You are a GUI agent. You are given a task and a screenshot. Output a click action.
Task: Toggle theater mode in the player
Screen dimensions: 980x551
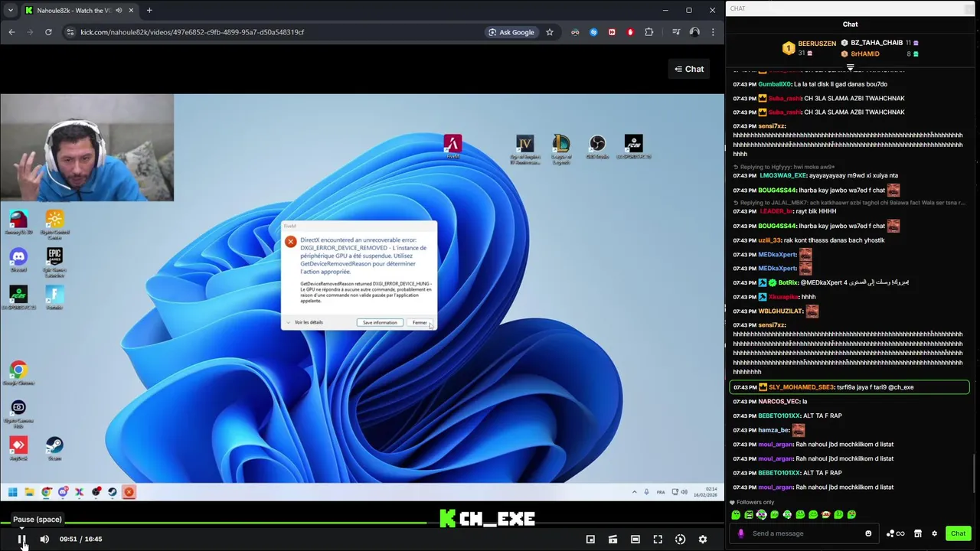pyautogui.click(x=635, y=540)
